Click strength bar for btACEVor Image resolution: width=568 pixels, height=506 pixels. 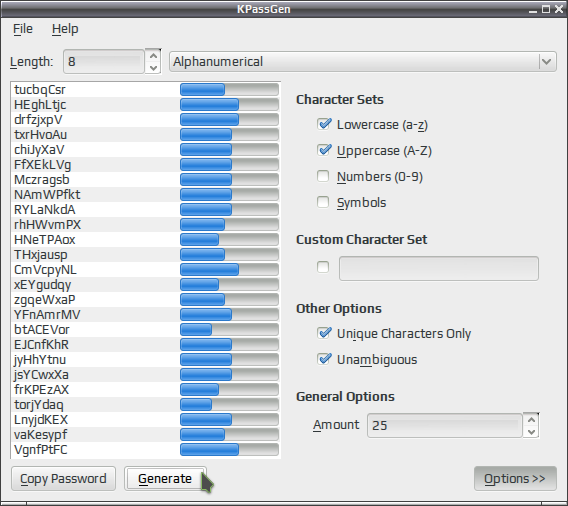pos(229,330)
